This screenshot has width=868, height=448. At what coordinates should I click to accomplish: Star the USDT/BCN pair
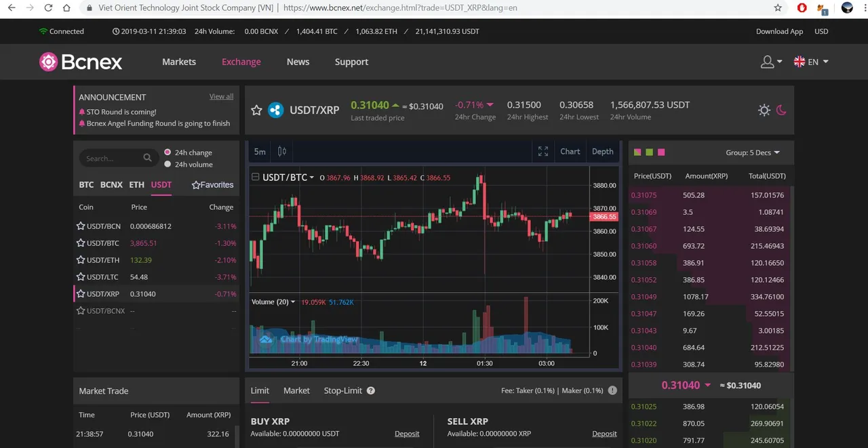point(81,226)
